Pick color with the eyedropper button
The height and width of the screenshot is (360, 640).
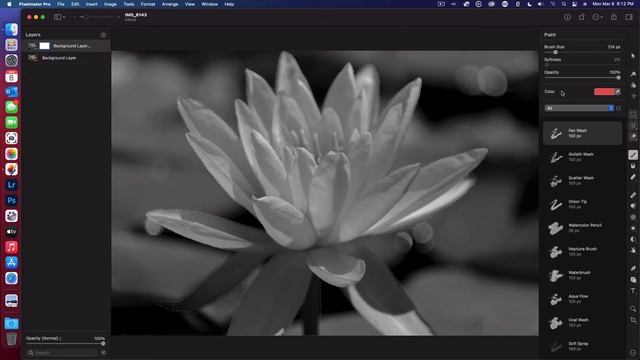(x=618, y=92)
